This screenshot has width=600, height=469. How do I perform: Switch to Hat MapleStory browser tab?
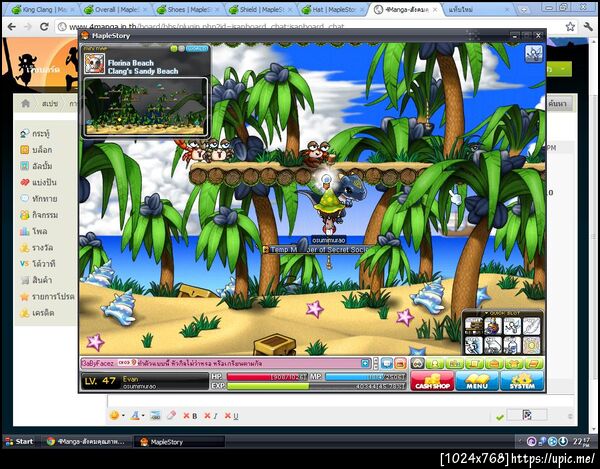(334, 10)
